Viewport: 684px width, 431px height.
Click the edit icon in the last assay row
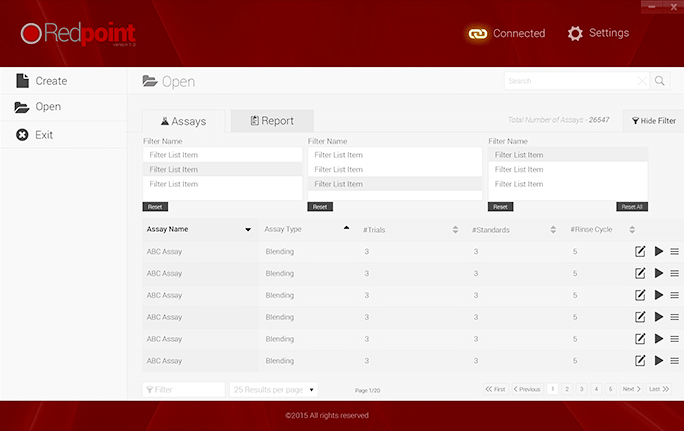[640, 361]
